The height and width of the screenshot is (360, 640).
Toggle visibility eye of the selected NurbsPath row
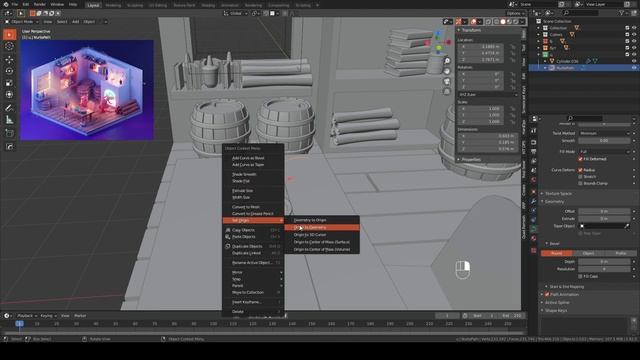[634, 68]
